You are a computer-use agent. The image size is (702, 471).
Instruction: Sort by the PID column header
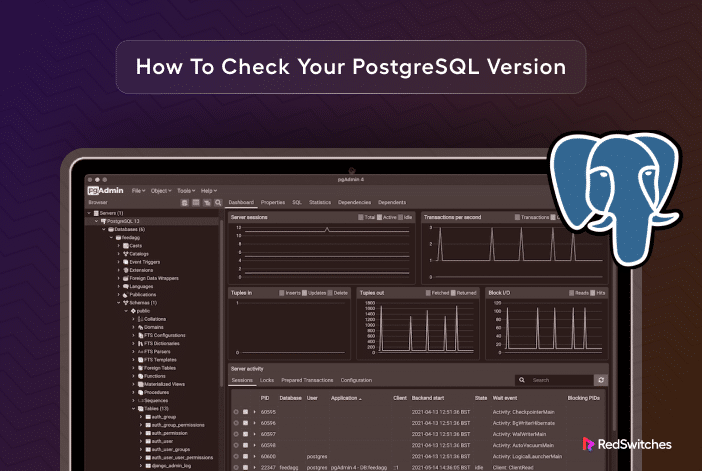tap(265, 398)
